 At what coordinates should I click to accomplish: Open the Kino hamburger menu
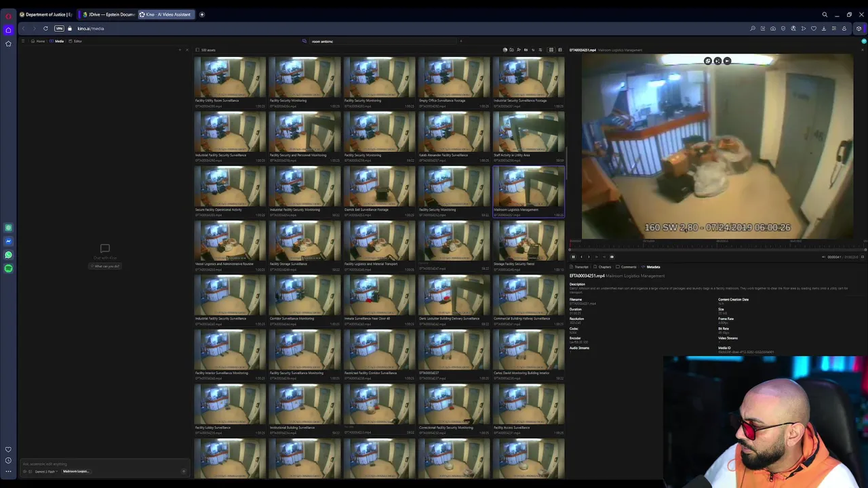pyautogui.click(x=22, y=41)
